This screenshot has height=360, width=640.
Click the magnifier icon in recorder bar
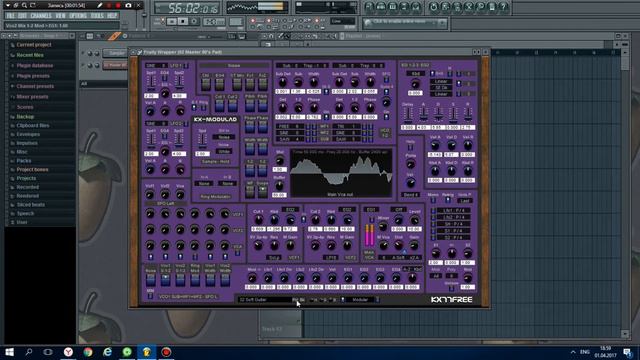24,6
